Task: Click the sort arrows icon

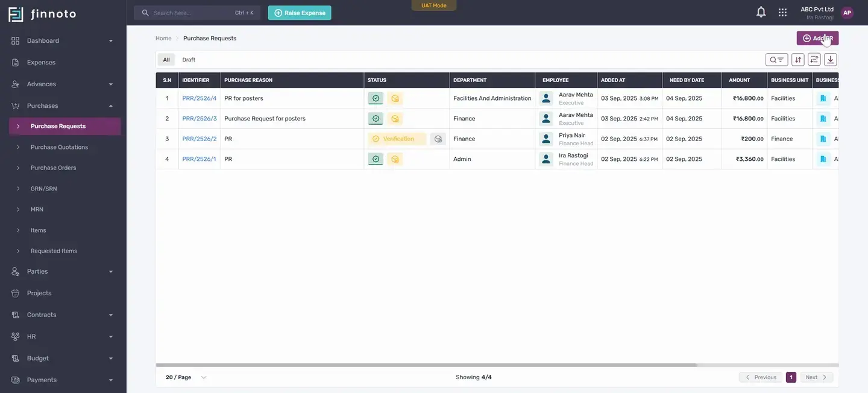Action: 798,60
